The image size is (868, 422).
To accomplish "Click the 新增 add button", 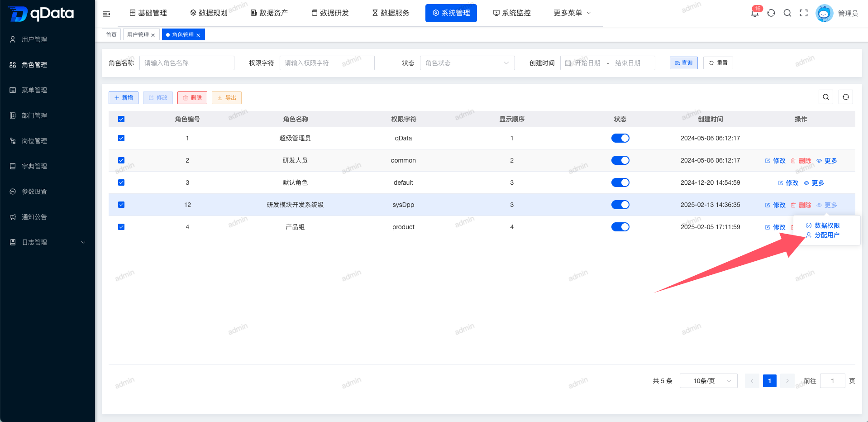I will coord(124,98).
